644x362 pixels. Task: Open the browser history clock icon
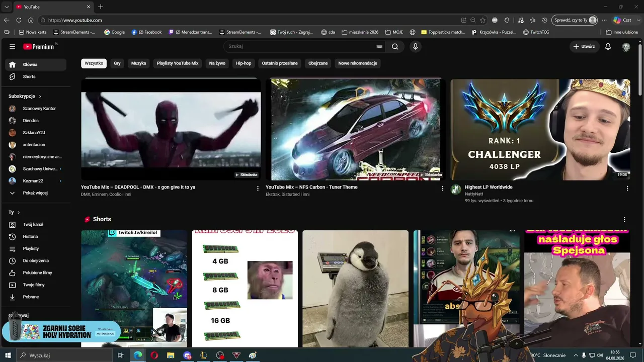coord(544,20)
